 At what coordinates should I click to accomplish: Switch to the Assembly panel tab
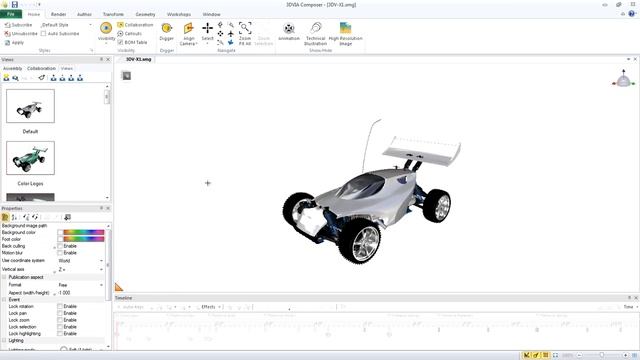13,69
